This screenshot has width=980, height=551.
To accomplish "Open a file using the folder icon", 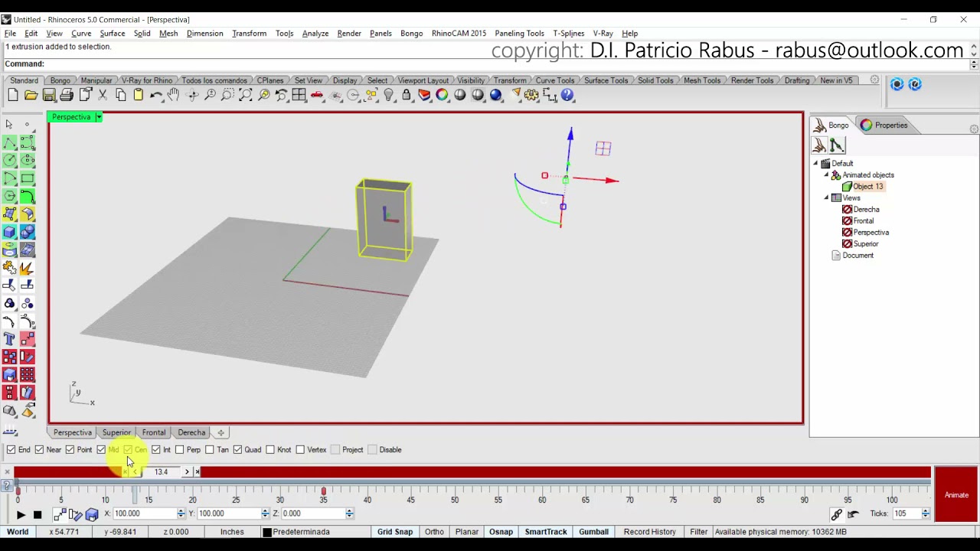I will coord(31,95).
